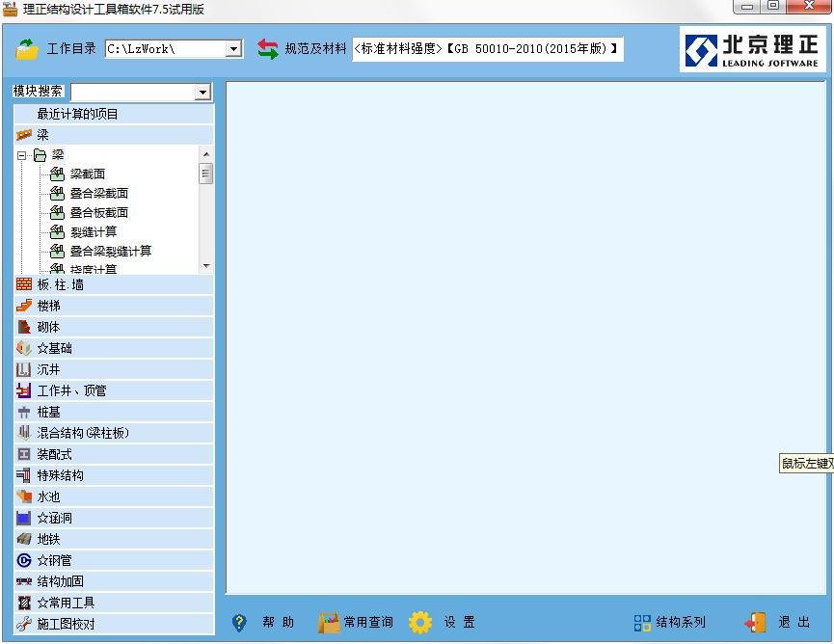Open the 最近计算的项目 section

pos(114,114)
